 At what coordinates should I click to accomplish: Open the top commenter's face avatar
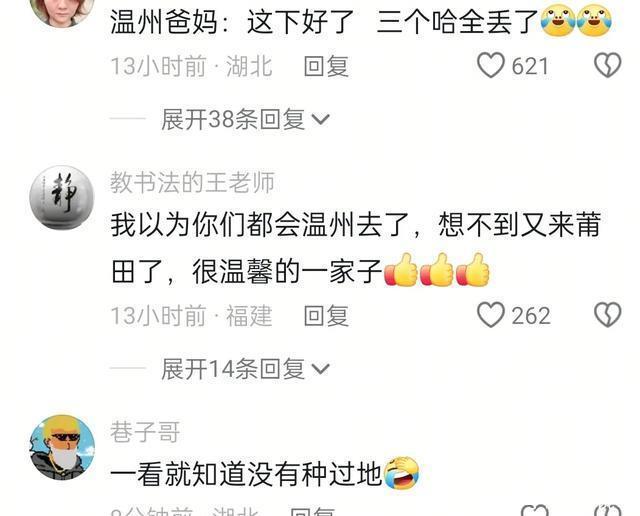click(x=62, y=8)
